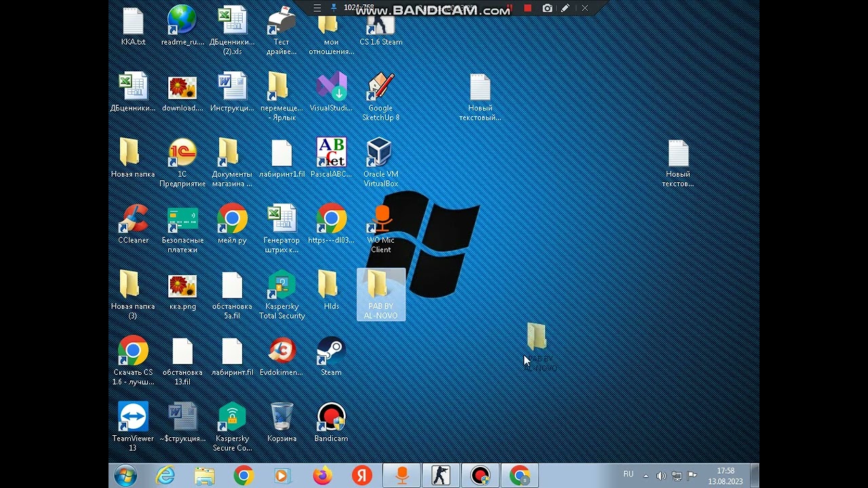Viewport: 868px width, 488px height.
Task: Open the KKA.txt file on desktop
Action: tap(133, 27)
